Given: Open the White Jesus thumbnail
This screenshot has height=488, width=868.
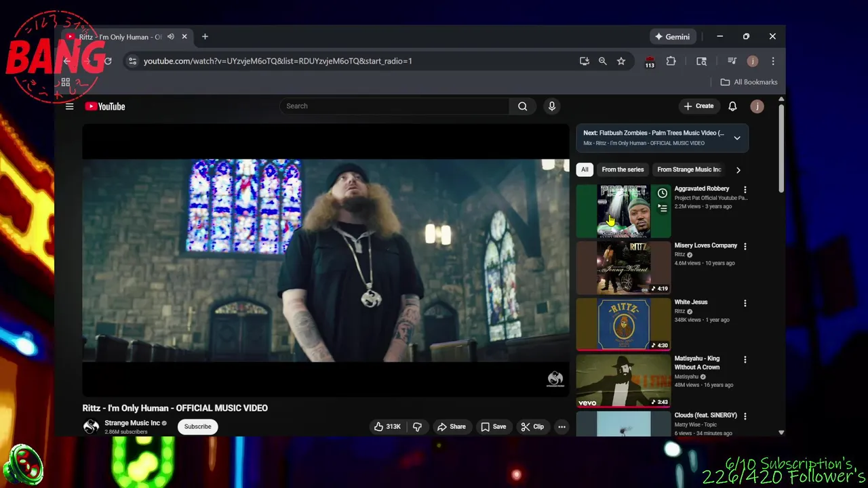Looking at the screenshot, I should pyautogui.click(x=623, y=324).
